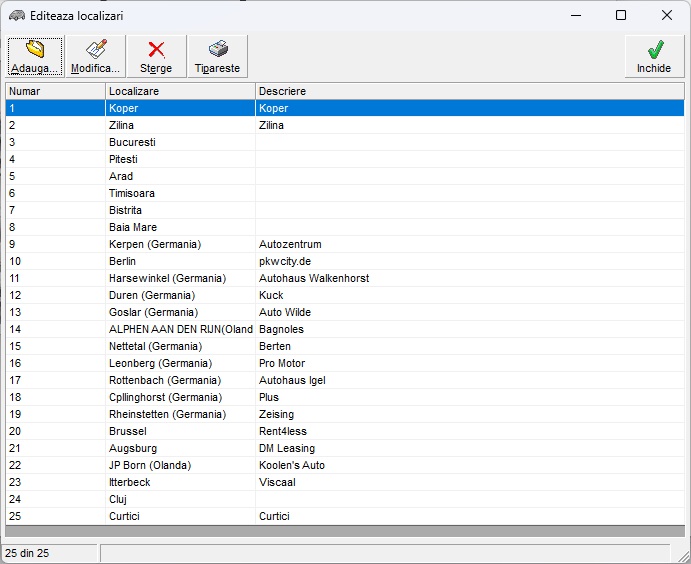
Task: Sort by the Localizare column header
Action: tap(180, 91)
